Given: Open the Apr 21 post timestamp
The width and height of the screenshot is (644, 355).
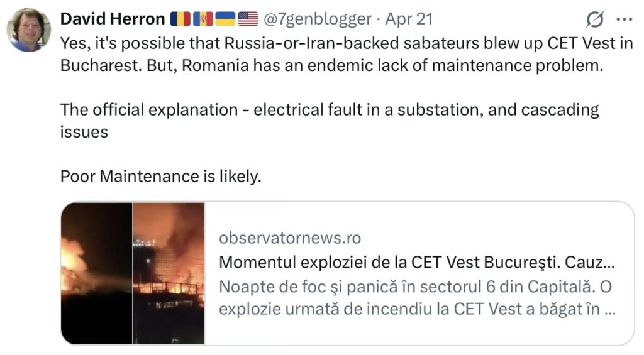Looking at the screenshot, I should click(409, 19).
